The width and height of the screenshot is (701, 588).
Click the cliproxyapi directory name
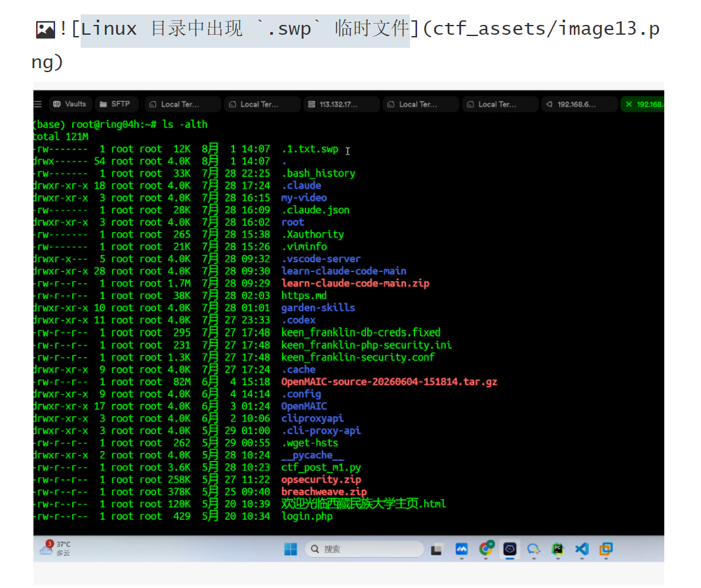click(x=313, y=419)
